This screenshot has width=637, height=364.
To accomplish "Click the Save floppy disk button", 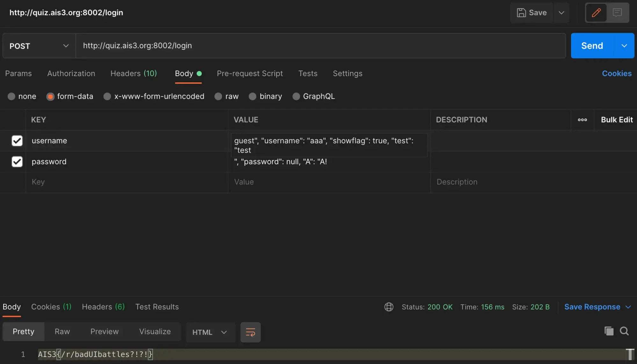I will [x=532, y=13].
